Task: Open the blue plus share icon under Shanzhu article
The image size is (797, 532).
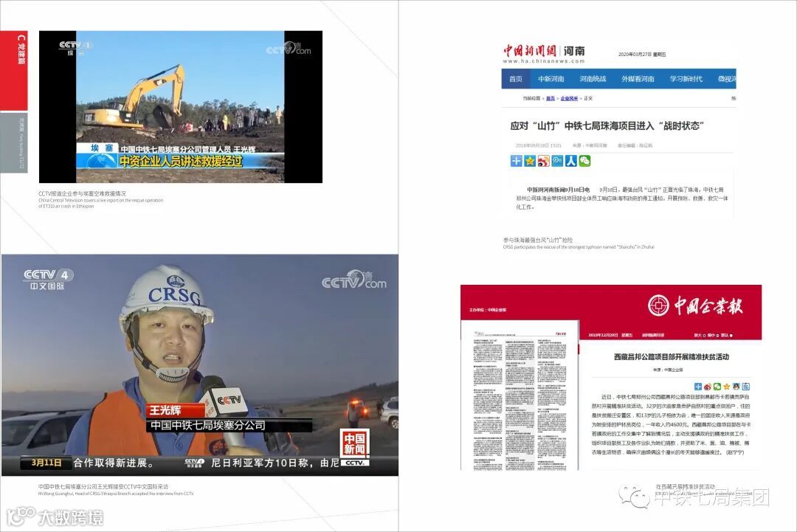Action: tap(516, 161)
